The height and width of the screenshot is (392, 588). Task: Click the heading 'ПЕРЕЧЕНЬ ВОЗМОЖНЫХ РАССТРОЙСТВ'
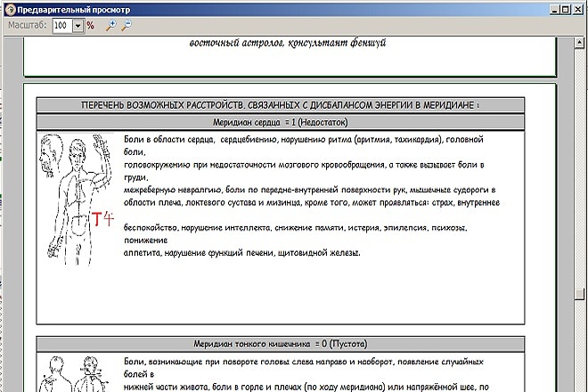pos(280,105)
